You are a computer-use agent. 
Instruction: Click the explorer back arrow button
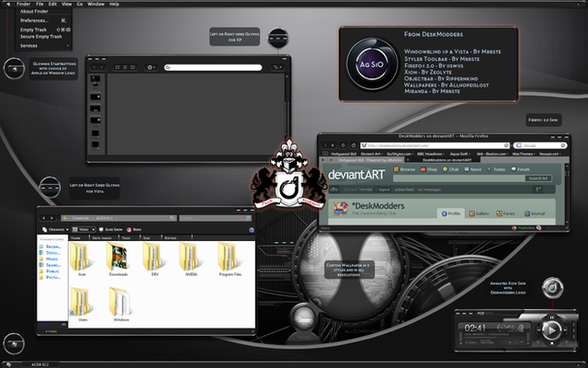click(43, 218)
